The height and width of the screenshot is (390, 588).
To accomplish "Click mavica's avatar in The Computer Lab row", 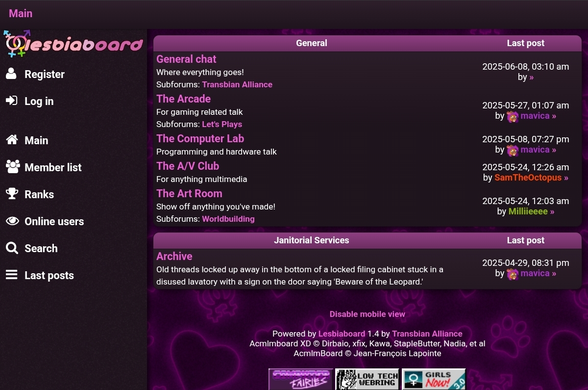I will click(x=513, y=150).
